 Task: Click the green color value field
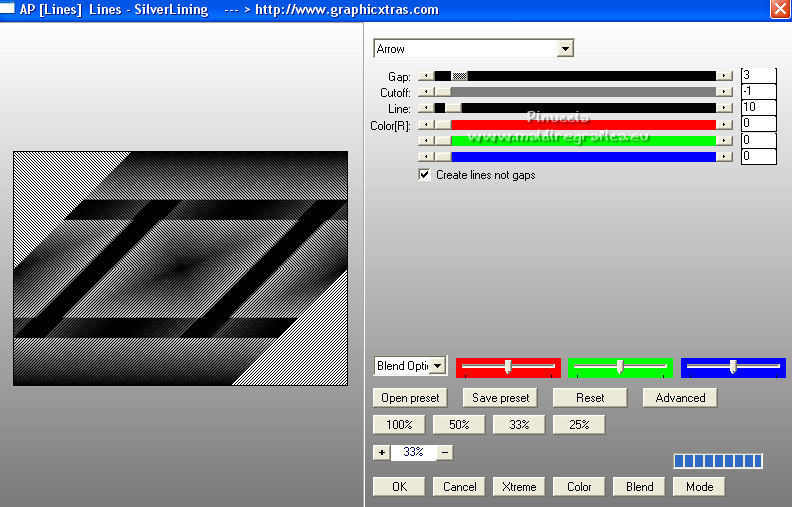pyautogui.click(x=758, y=140)
